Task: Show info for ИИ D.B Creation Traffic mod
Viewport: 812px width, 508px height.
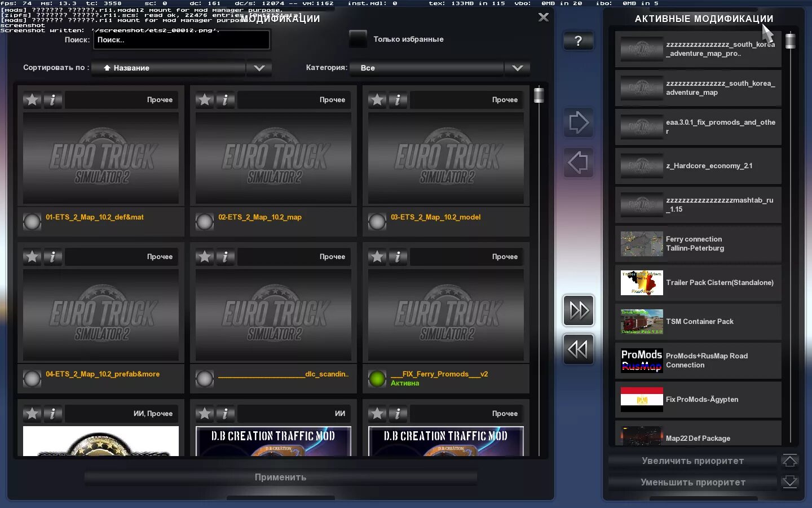Action: [x=225, y=414]
